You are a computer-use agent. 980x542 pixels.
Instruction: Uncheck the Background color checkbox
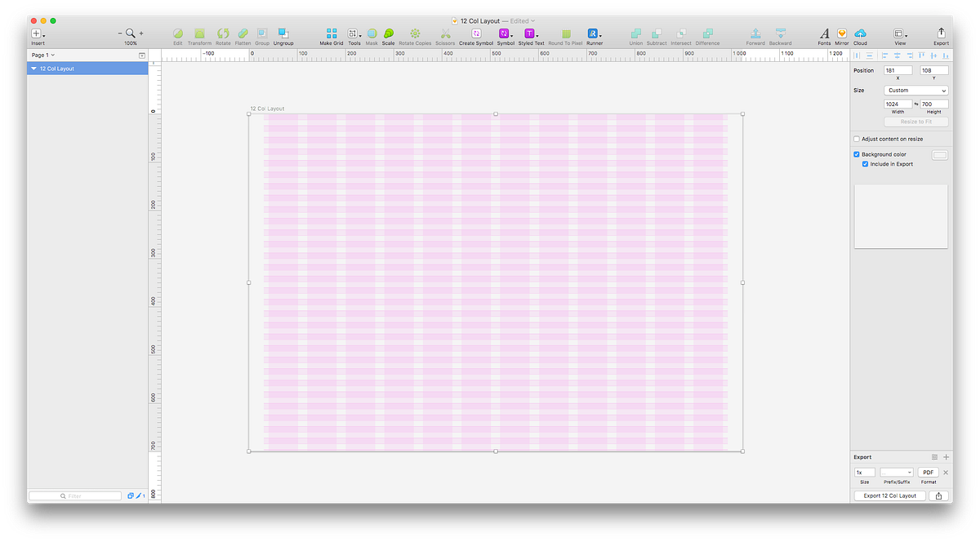click(x=857, y=154)
